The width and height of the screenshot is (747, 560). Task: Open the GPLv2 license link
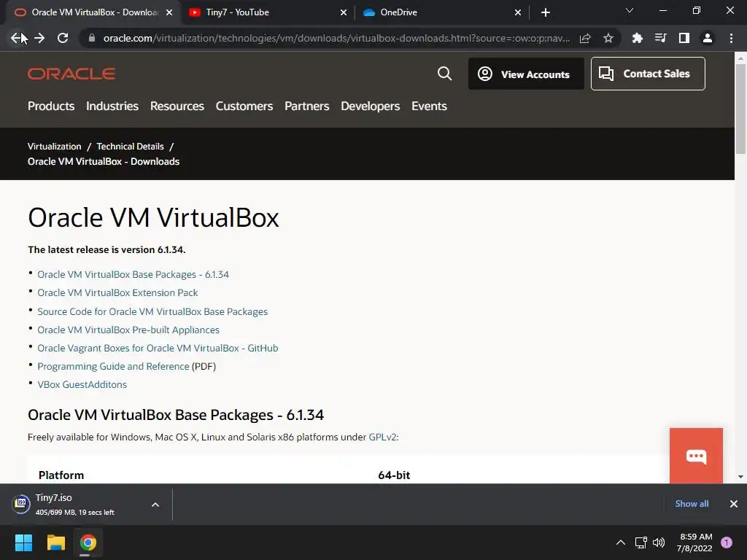pos(382,437)
